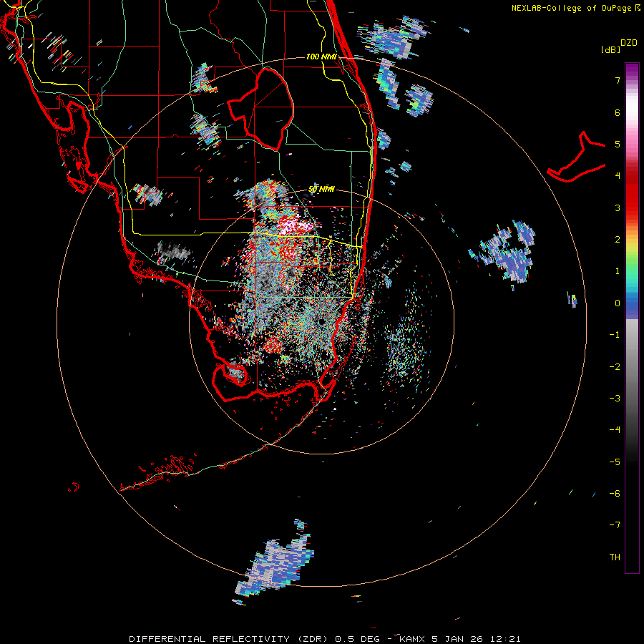The width and height of the screenshot is (644, 644).
Task: Click the 100 NMI range ring label
Action: [x=321, y=57]
